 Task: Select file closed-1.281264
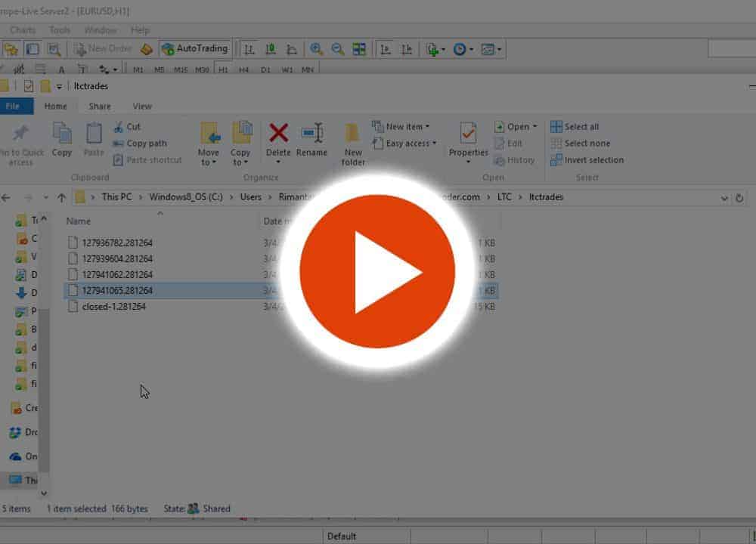pos(114,307)
